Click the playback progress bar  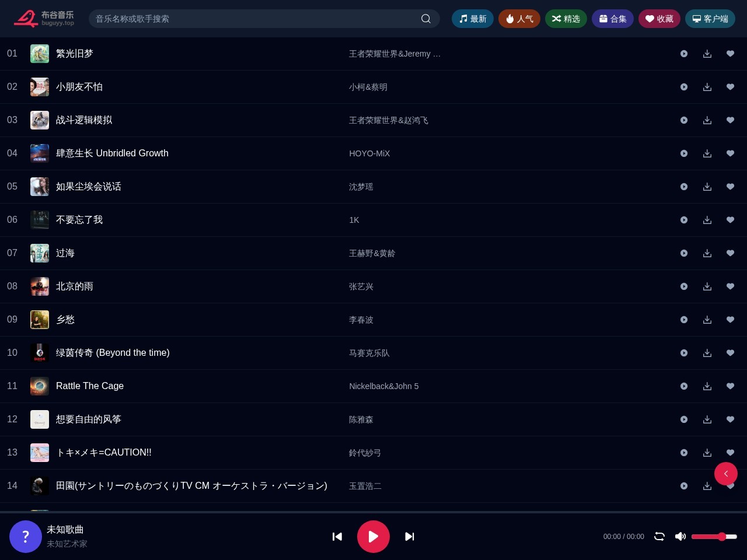373,512
